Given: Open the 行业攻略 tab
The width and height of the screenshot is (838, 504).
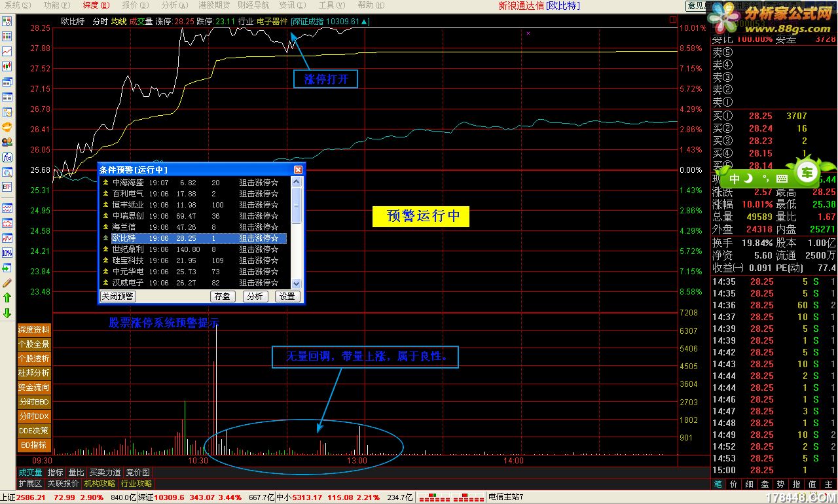Looking at the screenshot, I should pos(136,484).
